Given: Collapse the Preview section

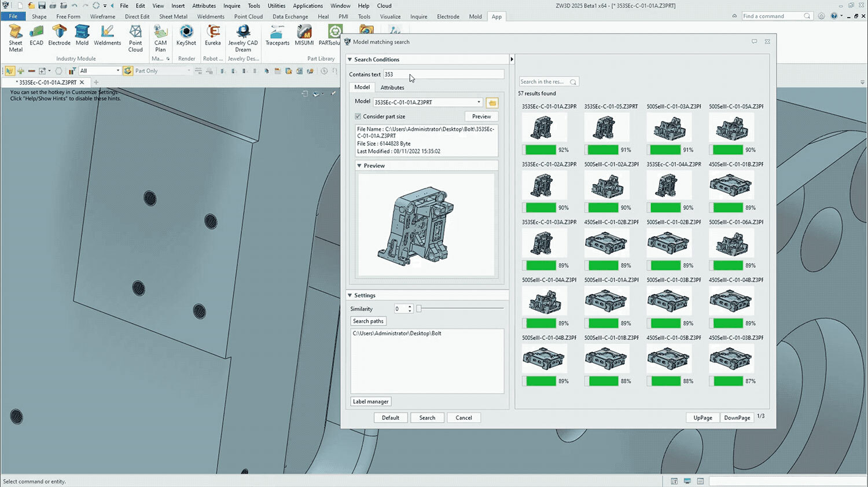Looking at the screenshot, I should coord(359,166).
